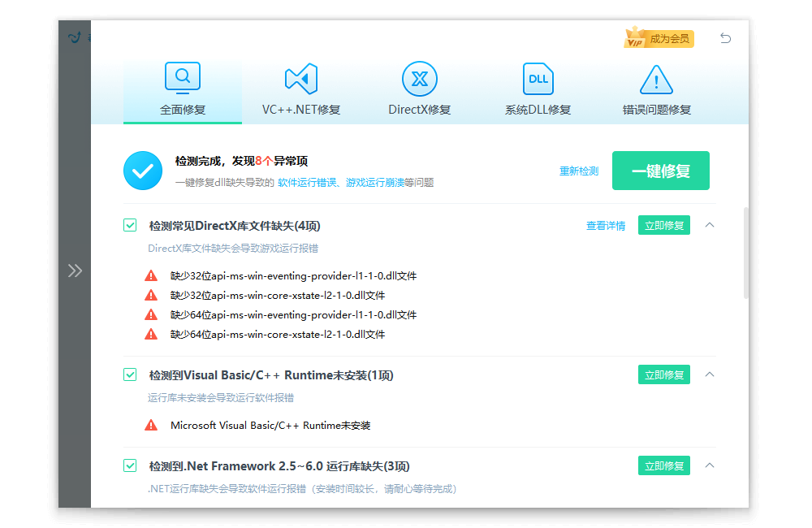The width and height of the screenshot is (812, 528).
Task: Click the 检测完成，发现8个异常项 status text
Action: (241, 161)
